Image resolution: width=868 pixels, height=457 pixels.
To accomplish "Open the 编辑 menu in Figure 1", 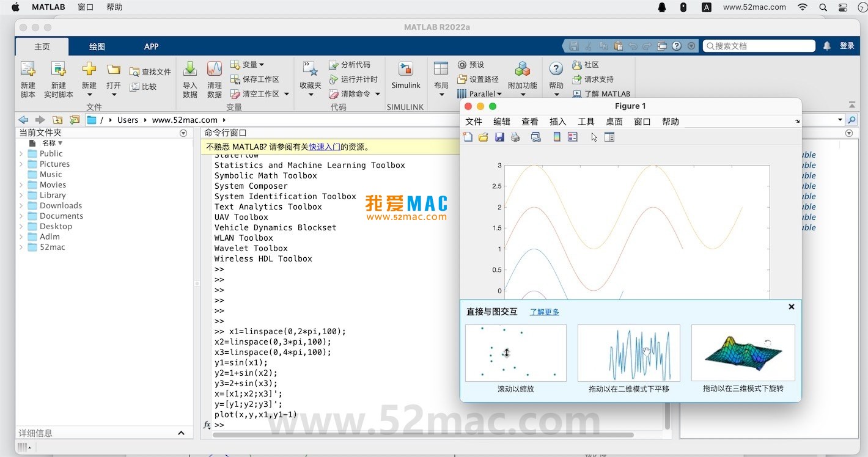I will point(502,122).
